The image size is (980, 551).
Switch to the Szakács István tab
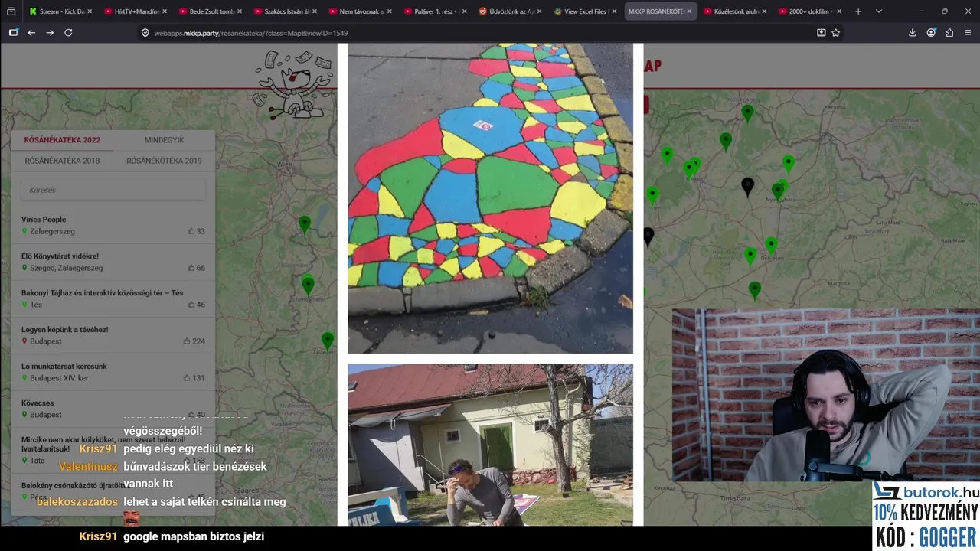(x=284, y=11)
